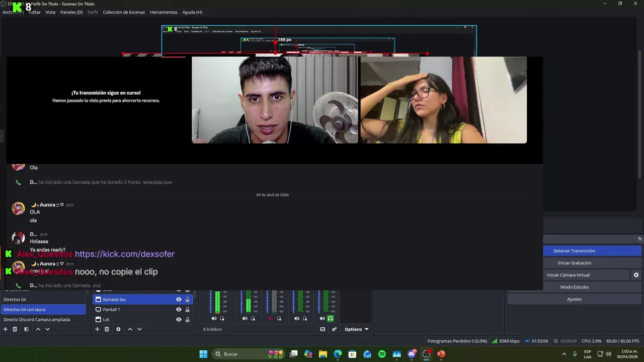Hide the Pantall 1 source
This screenshot has height=362, width=644.
pos(179,309)
